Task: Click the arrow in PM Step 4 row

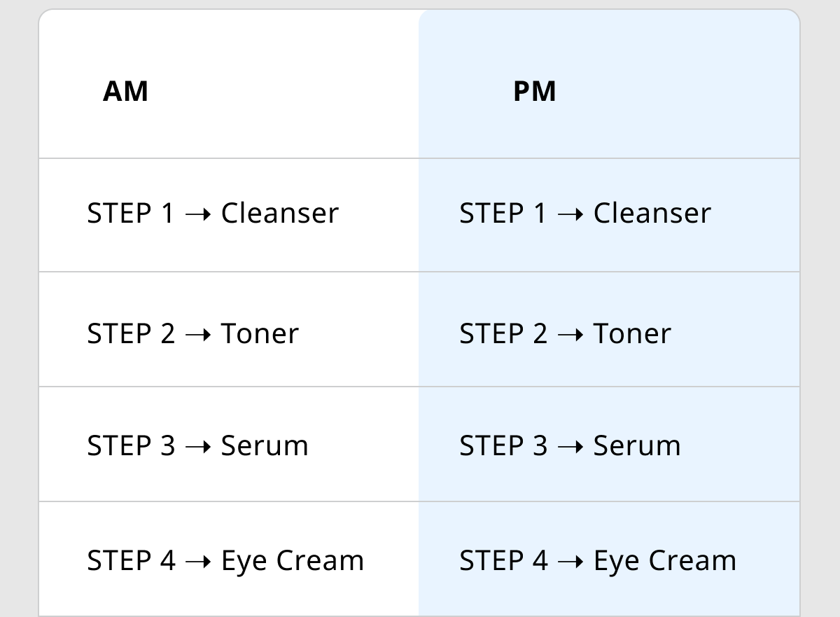Action: [x=570, y=562]
